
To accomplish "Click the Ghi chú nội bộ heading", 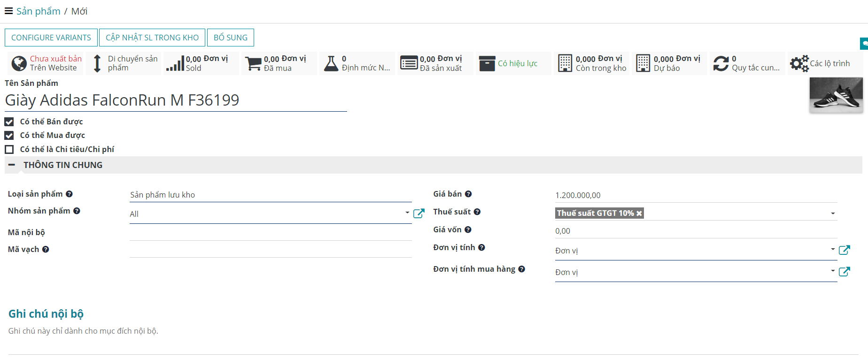I will click(46, 313).
